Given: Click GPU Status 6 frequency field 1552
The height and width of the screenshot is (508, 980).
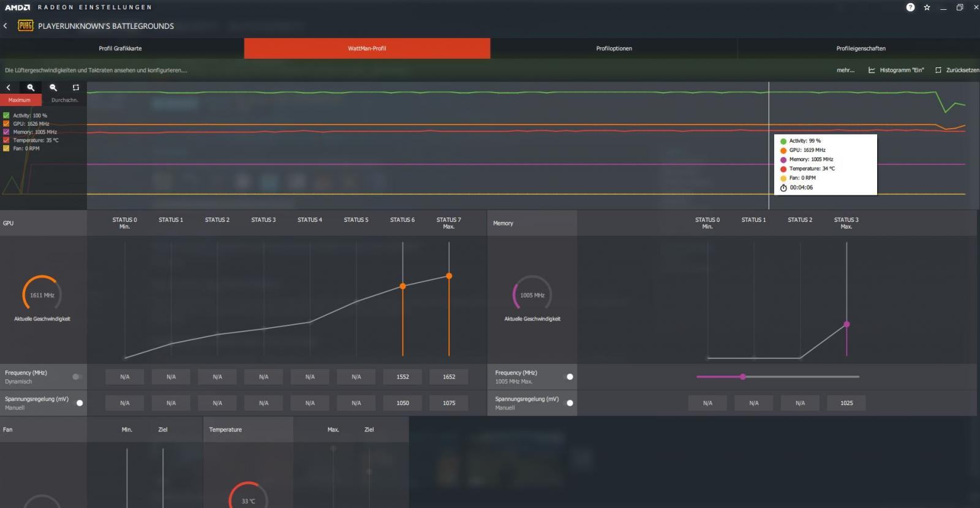Looking at the screenshot, I should pyautogui.click(x=402, y=377).
